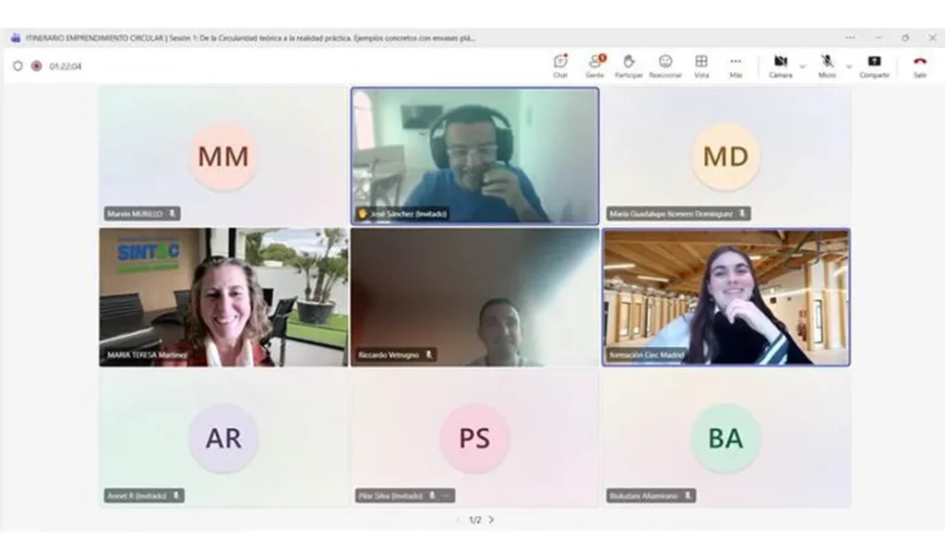
Task: Click the recording indicator icon
Action: (37, 66)
